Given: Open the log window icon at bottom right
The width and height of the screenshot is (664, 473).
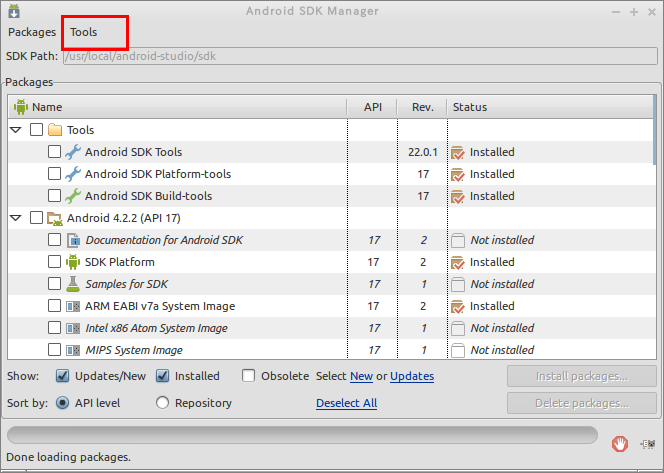Looking at the screenshot, I should click(x=648, y=444).
